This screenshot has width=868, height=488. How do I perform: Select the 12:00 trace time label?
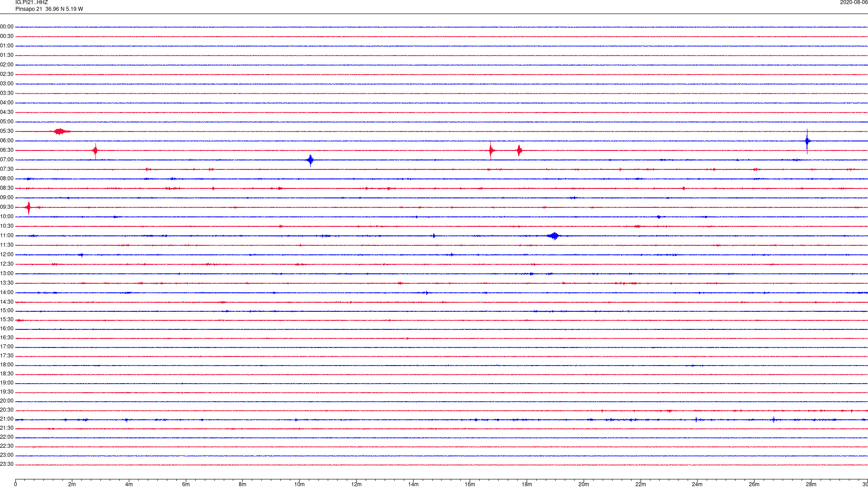(x=7, y=255)
